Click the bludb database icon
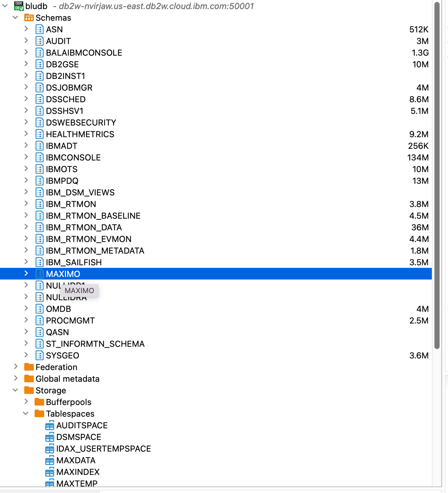Viewport: 448px width, 493px height. pyautogui.click(x=18, y=6)
